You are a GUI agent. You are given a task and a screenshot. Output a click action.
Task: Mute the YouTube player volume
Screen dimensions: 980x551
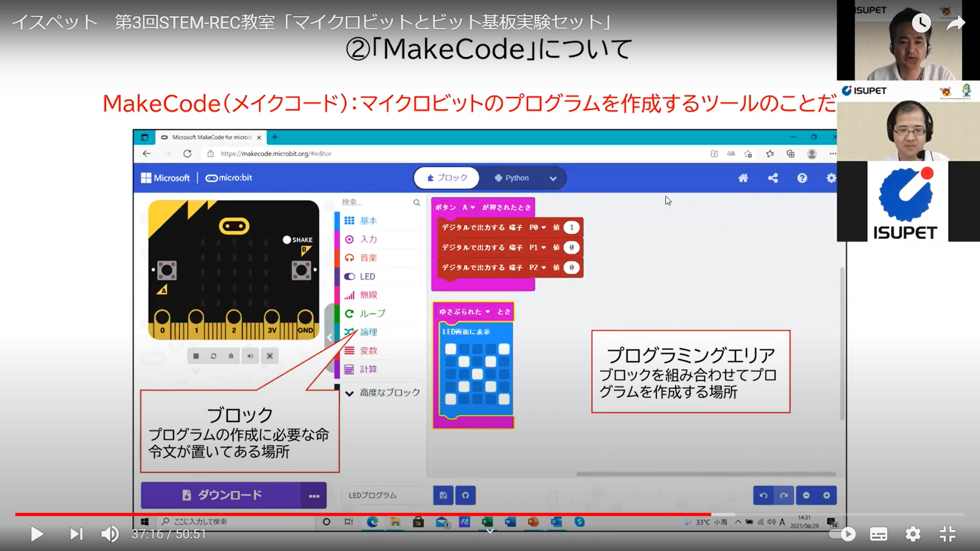[110, 534]
